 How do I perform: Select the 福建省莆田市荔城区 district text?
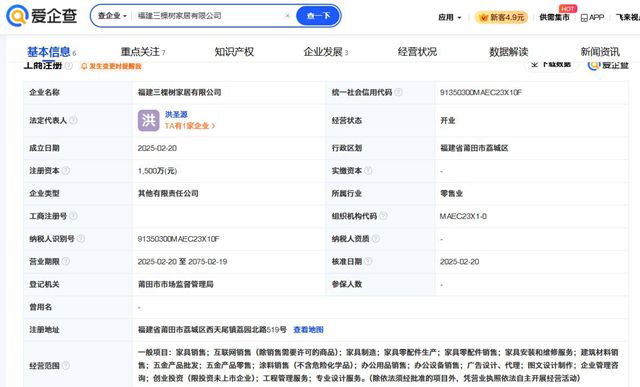474,148
